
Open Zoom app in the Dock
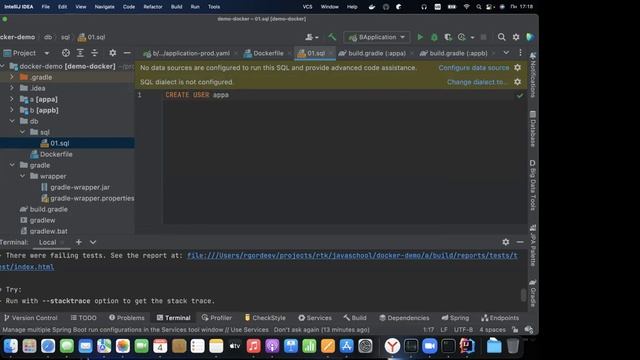429,346
